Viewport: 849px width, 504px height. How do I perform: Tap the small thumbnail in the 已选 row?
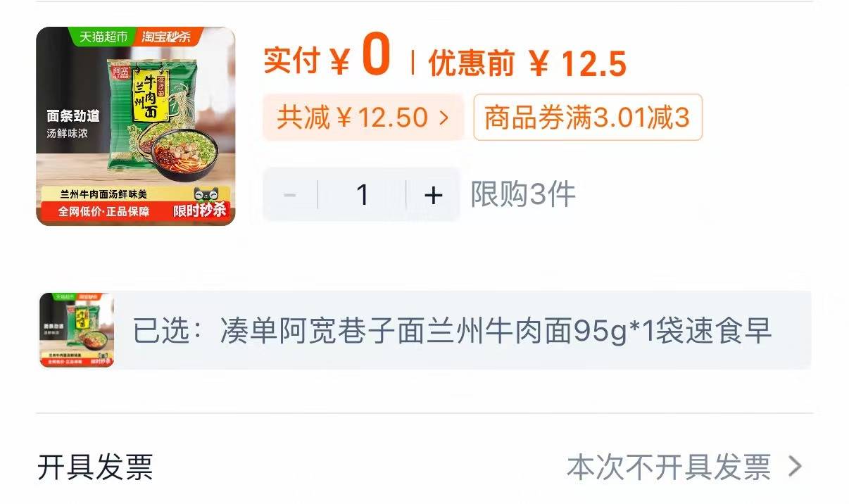click(x=77, y=330)
